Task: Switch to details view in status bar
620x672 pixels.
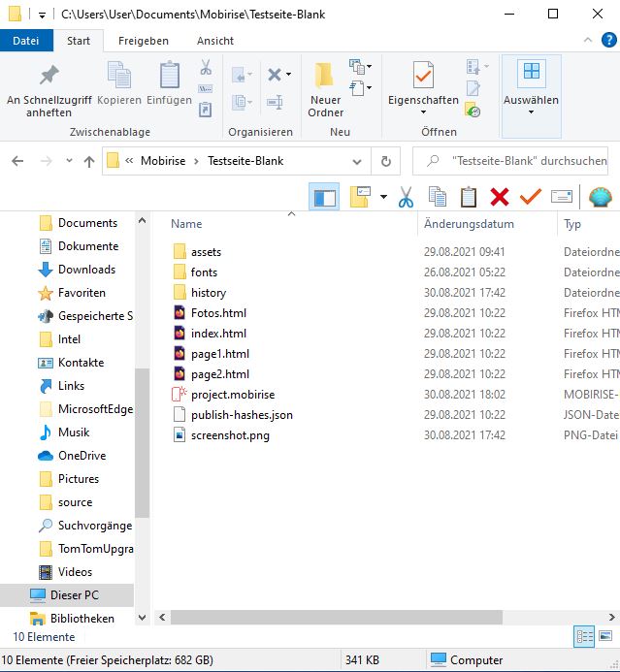Action: pos(584,637)
